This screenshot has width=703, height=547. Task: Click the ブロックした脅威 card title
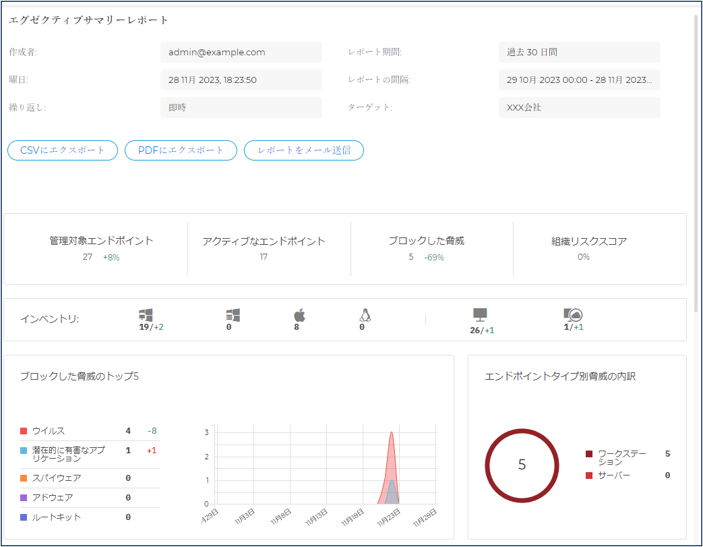(x=426, y=241)
